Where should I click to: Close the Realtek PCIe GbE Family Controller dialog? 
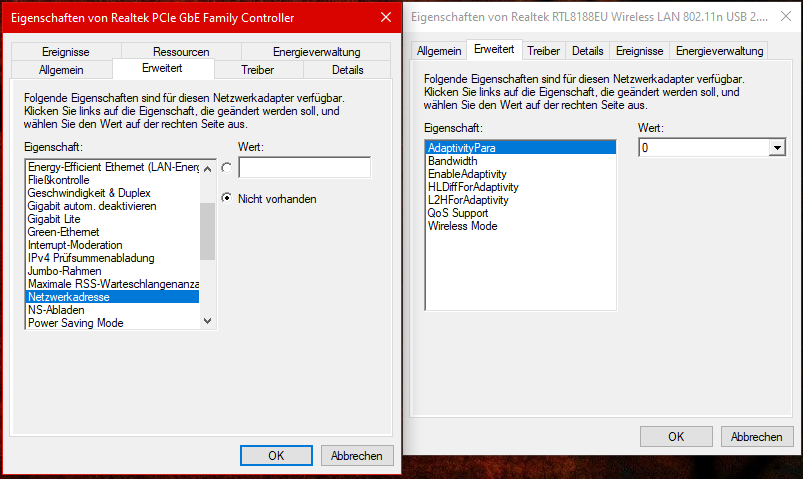pyautogui.click(x=386, y=17)
